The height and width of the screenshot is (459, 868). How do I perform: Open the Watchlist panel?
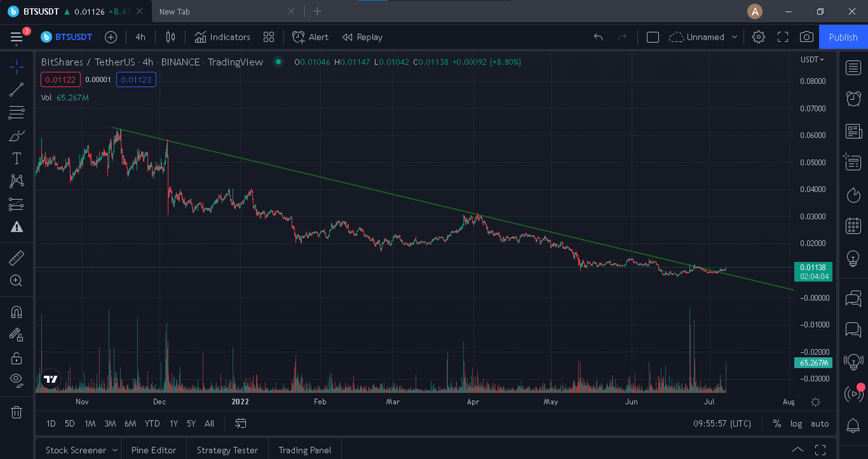(854, 66)
